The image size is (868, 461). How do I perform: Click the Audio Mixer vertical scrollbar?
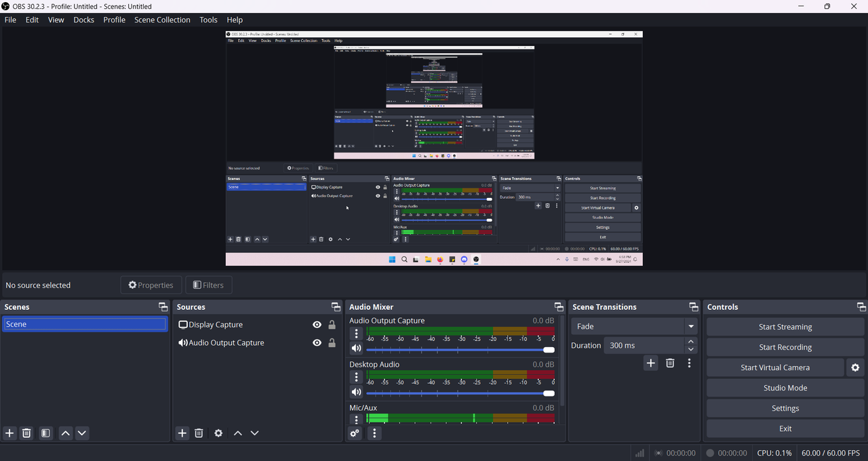point(562,361)
